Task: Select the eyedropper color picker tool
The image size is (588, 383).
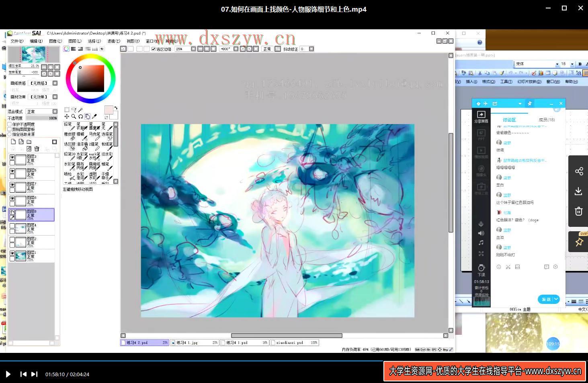Action: coord(94,116)
